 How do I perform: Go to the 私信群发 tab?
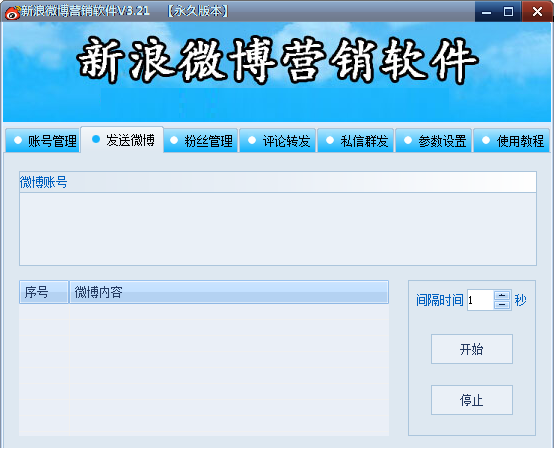[356, 141]
